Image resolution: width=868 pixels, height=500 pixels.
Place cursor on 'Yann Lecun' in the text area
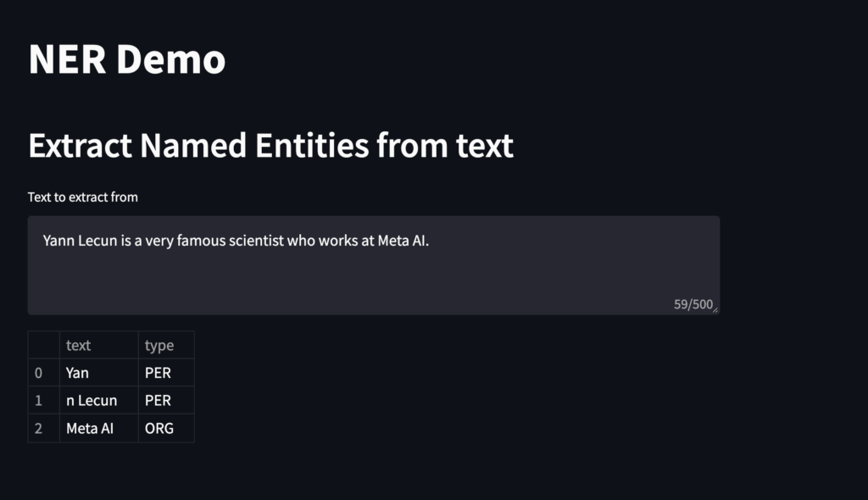pos(81,242)
